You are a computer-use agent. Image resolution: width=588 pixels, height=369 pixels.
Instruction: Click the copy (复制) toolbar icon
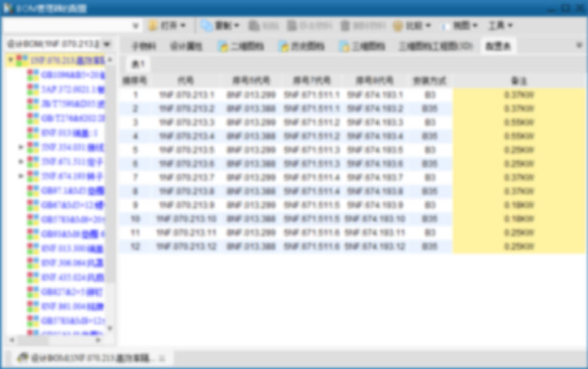pyautogui.click(x=207, y=26)
